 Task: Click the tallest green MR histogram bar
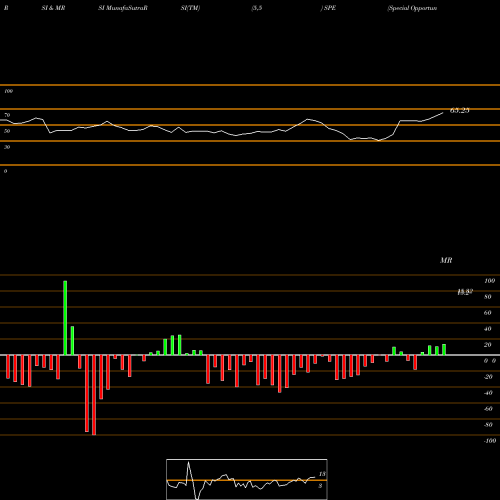click(x=65, y=318)
